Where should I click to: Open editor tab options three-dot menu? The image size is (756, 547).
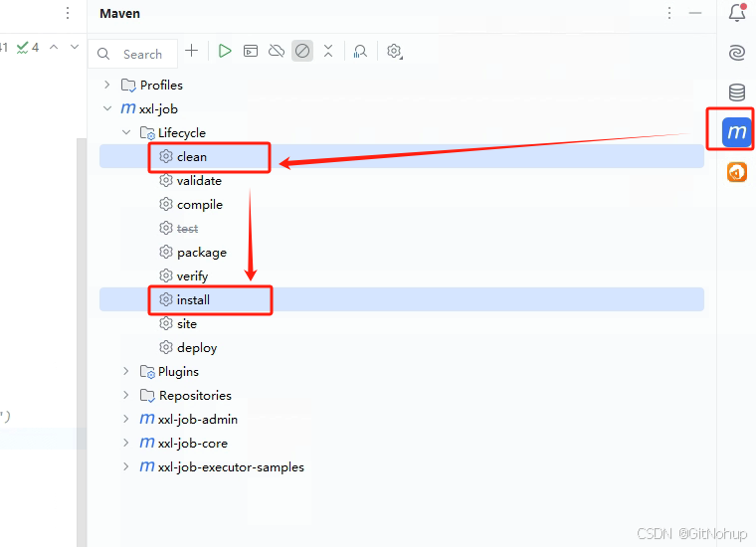coord(68,13)
